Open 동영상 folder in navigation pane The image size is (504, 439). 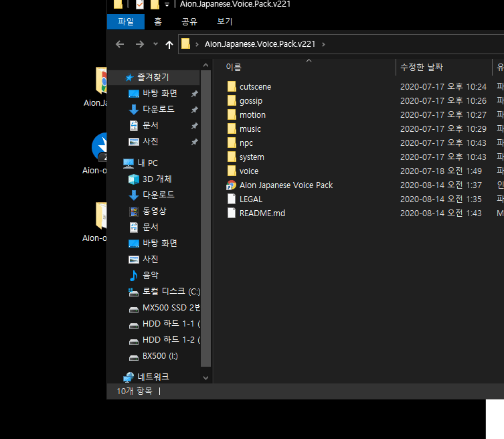[155, 211]
